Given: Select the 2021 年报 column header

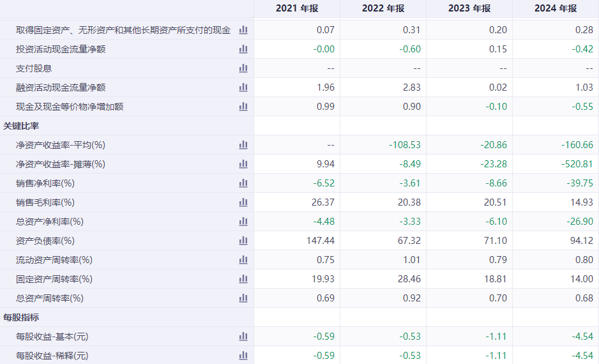Looking at the screenshot, I should pyautogui.click(x=297, y=8).
